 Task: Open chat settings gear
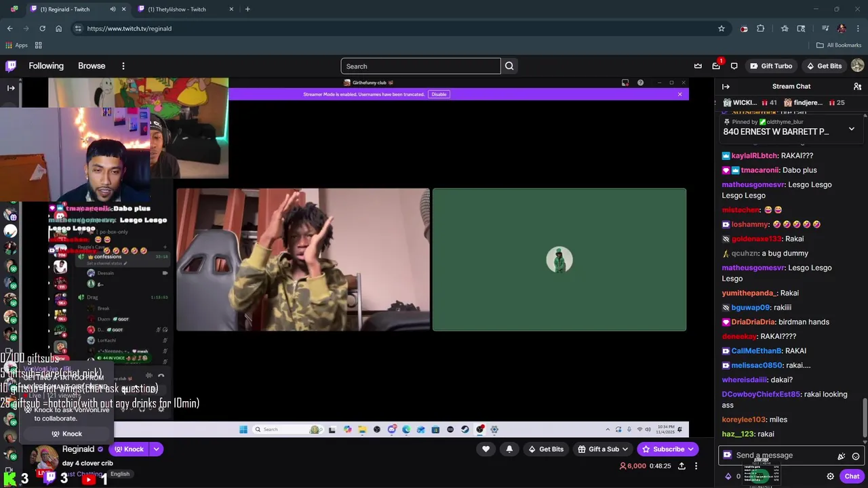(x=830, y=476)
